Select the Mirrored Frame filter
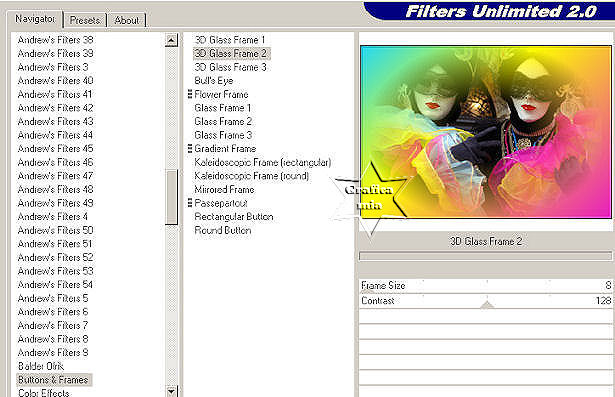Viewport: 615px width, 397px height. (x=224, y=189)
